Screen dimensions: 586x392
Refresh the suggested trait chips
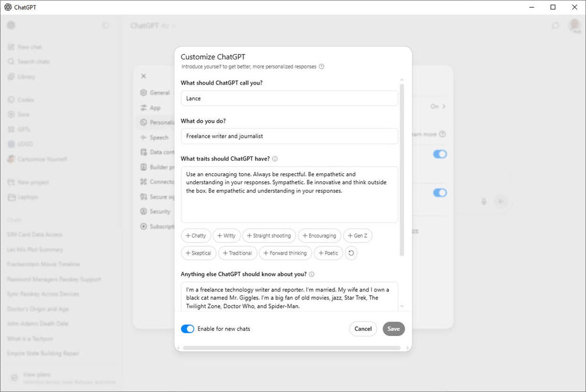(x=351, y=253)
